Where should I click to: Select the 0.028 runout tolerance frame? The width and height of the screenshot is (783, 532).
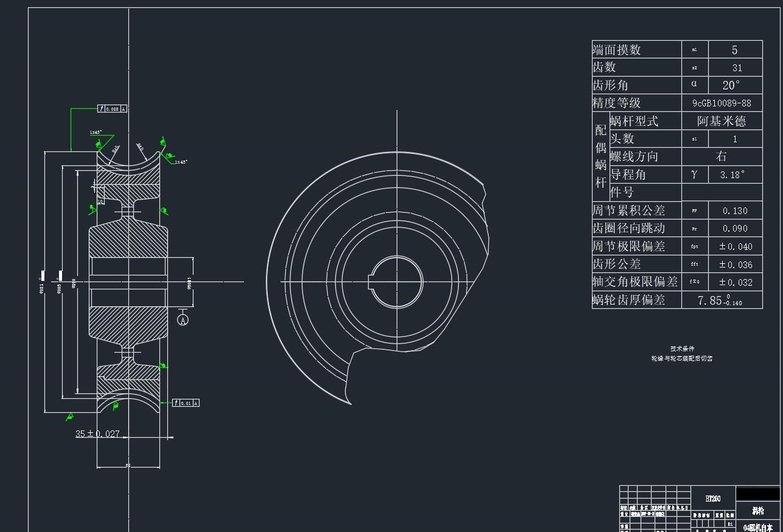pyautogui.click(x=113, y=109)
